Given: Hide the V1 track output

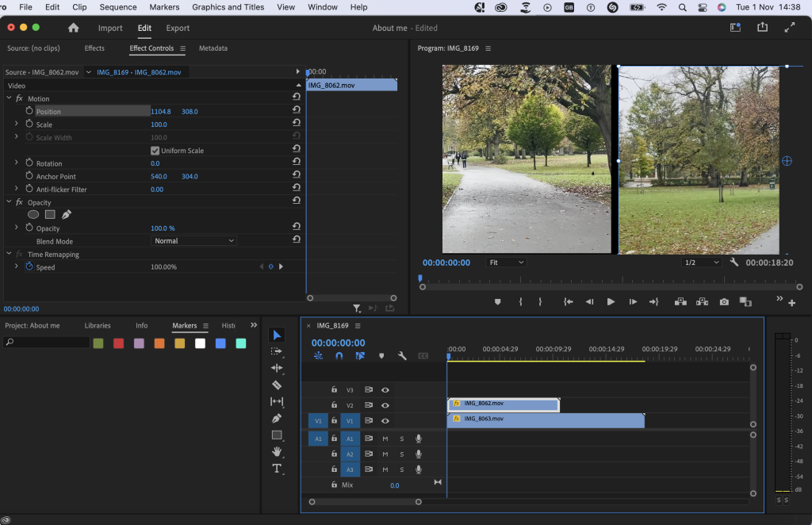Looking at the screenshot, I should pos(385,421).
